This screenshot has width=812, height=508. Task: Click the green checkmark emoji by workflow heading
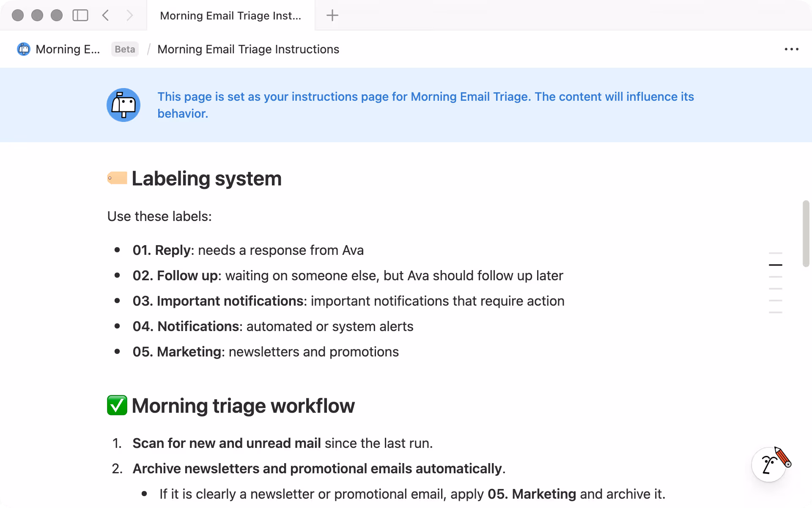(x=117, y=405)
